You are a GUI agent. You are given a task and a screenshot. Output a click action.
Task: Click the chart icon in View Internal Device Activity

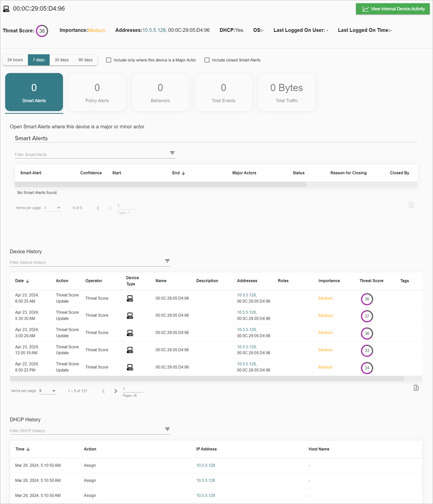365,9
